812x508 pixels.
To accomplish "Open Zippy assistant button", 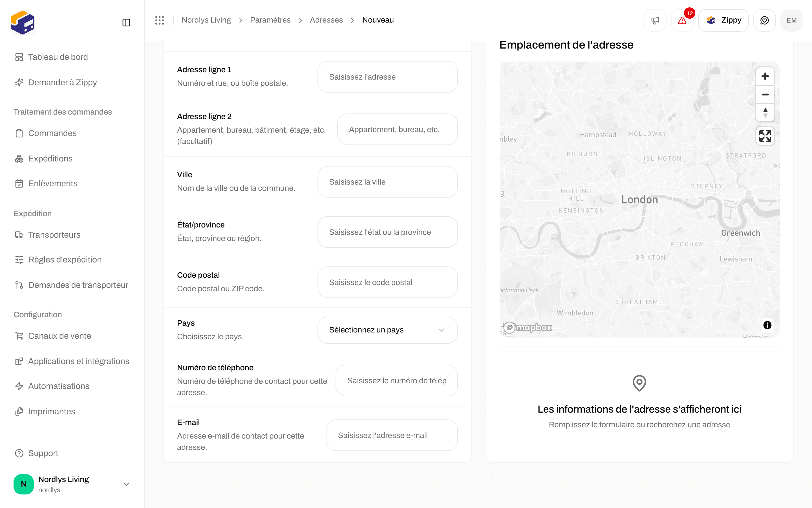I will 723,20.
